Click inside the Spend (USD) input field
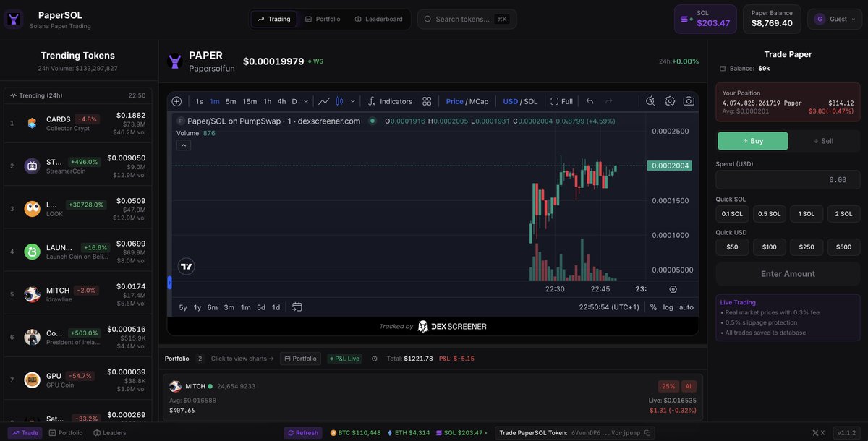The image size is (868, 441). coord(787,179)
